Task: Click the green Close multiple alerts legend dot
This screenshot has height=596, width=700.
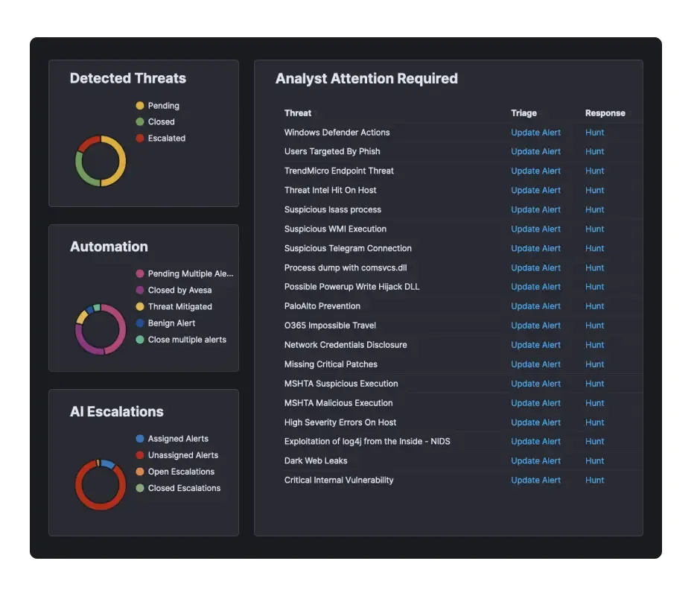Action: pos(141,340)
